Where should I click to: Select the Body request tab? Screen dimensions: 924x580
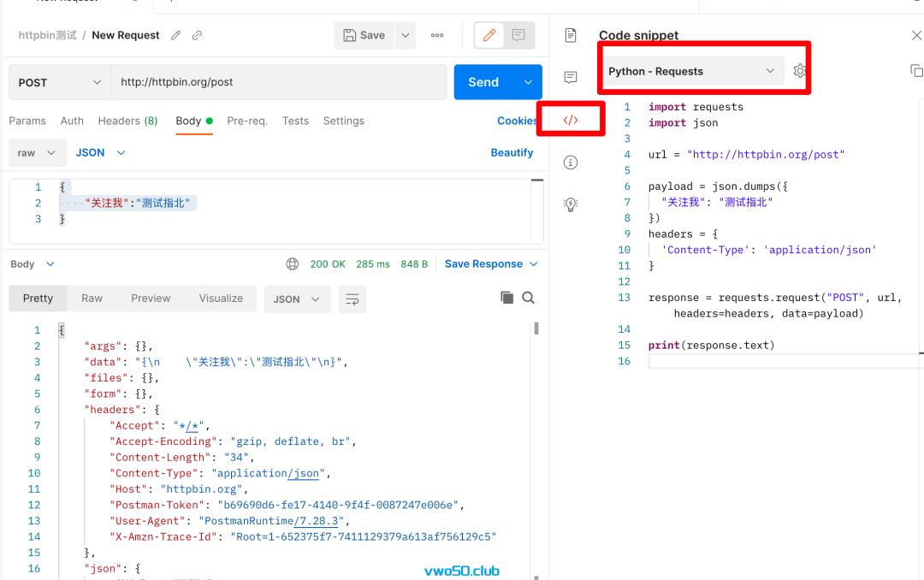194,121
